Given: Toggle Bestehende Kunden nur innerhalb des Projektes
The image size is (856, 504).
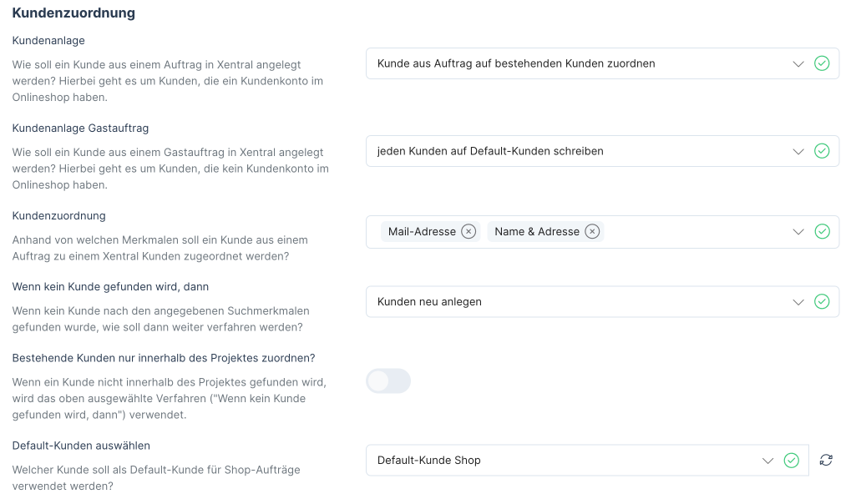Looking at the screenshot, I should coord(387,381).
